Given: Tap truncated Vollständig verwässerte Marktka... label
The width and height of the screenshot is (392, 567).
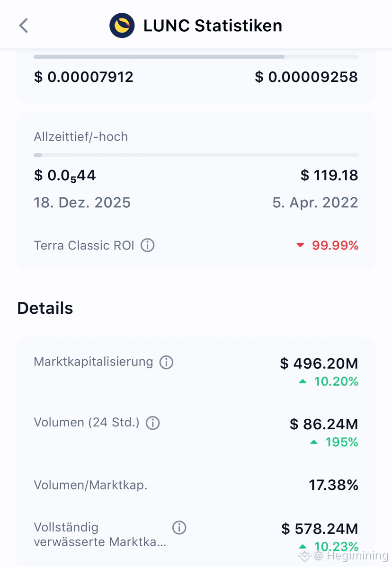Looking at the screenshot, I should pyautogui.click(x=100, y=534).
